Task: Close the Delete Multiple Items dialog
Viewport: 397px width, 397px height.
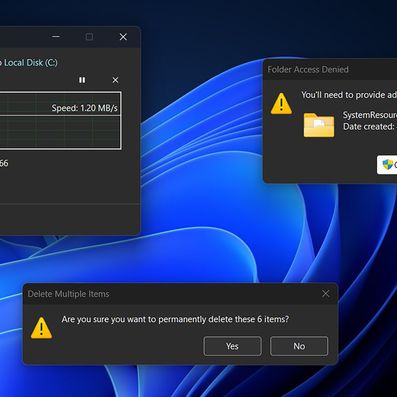Action: pos(326,294)
